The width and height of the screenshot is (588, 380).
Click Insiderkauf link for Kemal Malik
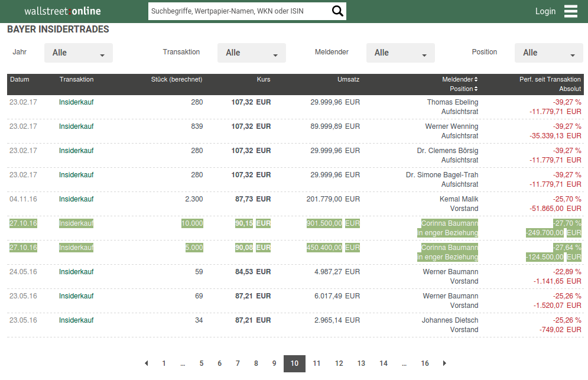(76, 199)
